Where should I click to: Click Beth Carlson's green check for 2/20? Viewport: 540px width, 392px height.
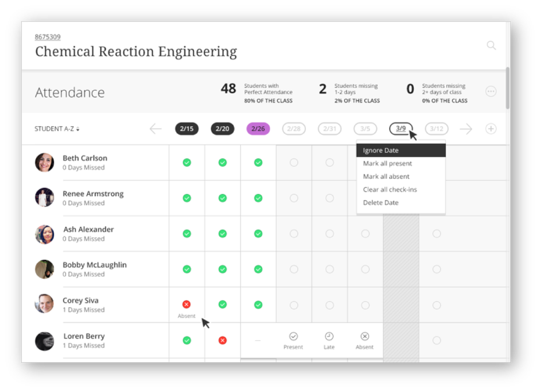coord(222,162)
